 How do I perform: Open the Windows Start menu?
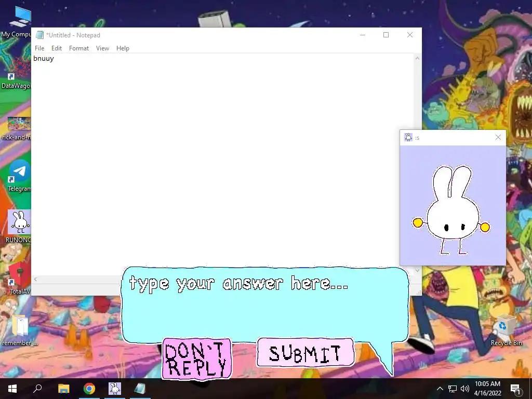click(x=12, y=389)
